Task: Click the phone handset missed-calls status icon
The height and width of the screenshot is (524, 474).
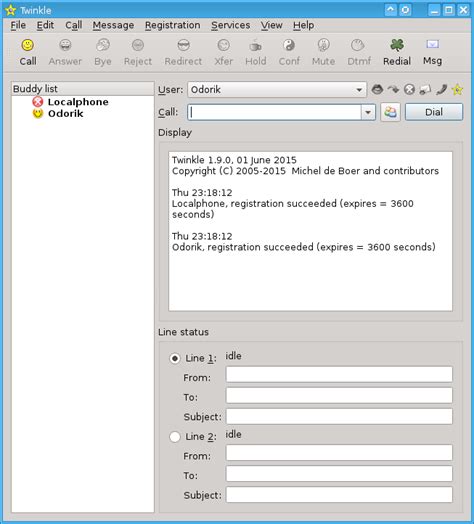Action: point(441,89)
